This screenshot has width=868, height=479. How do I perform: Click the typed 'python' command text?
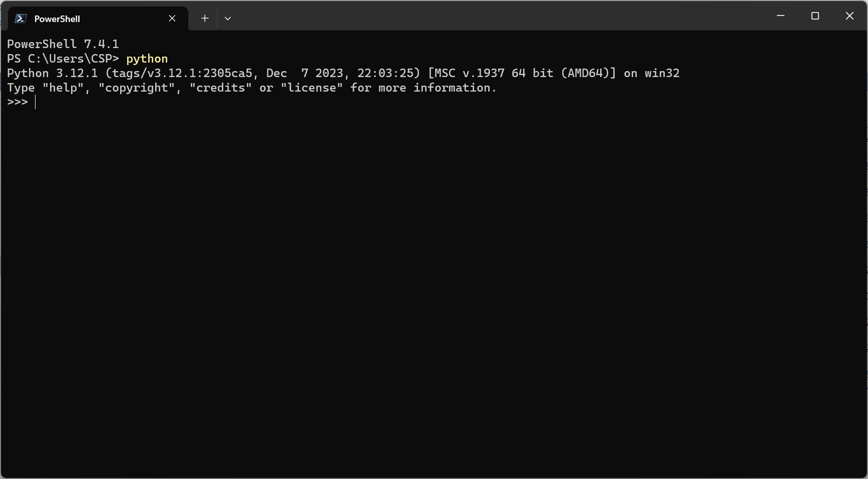147,59
